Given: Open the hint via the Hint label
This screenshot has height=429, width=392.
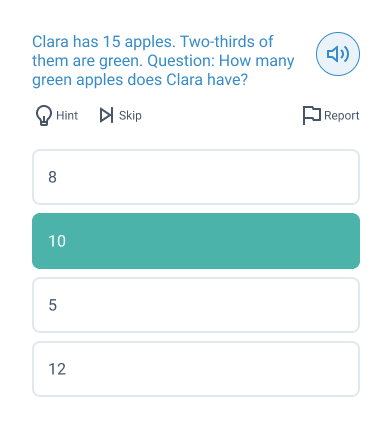Looking at the screenshot, I should (67, 115).
